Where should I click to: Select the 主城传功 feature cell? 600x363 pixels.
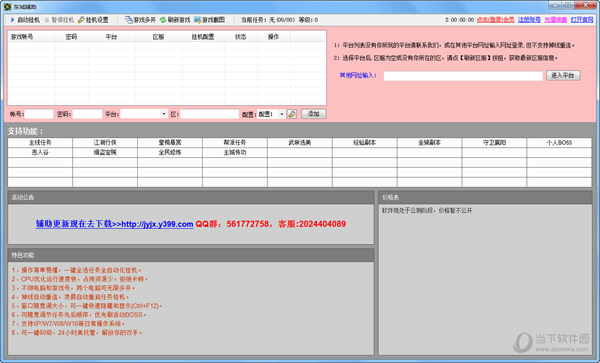point(235,152)
